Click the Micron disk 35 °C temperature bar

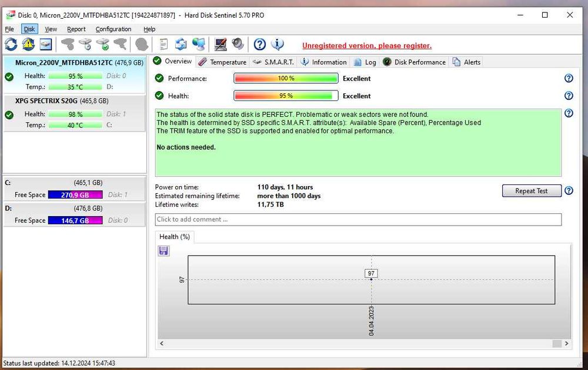[75, 87]
